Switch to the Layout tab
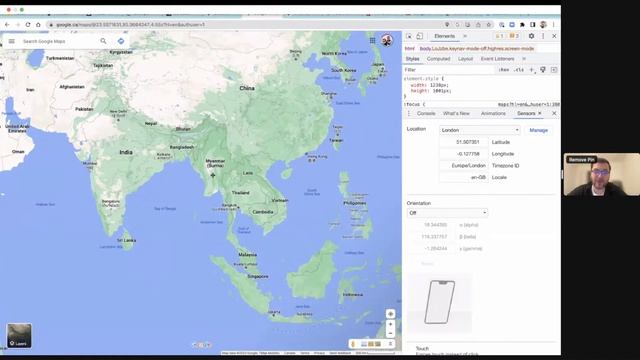 pos(465,59)
